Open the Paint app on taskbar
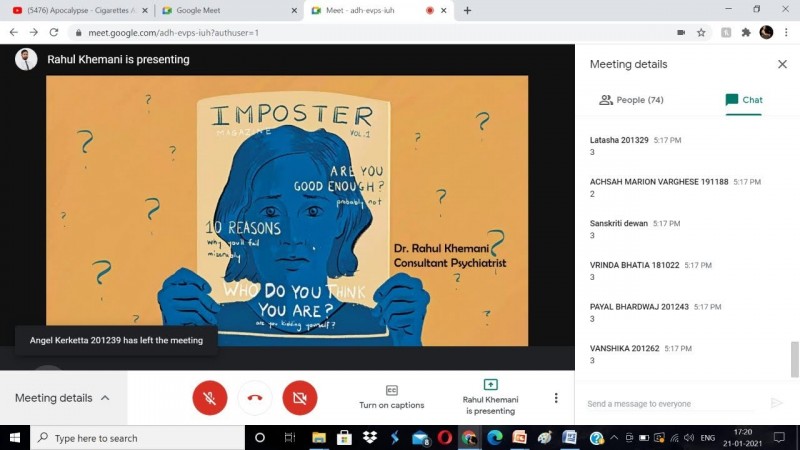 click(x=544, y=438)
